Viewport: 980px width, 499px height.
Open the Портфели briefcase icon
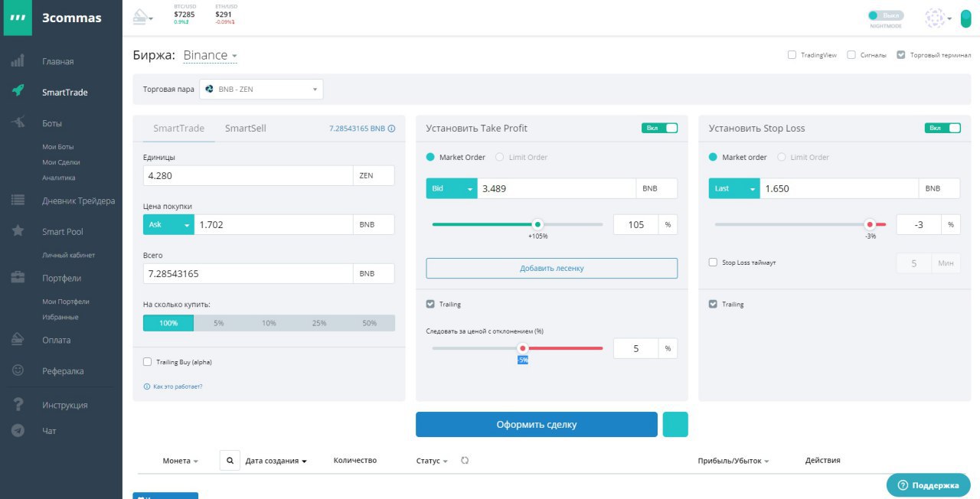point(18,278)
